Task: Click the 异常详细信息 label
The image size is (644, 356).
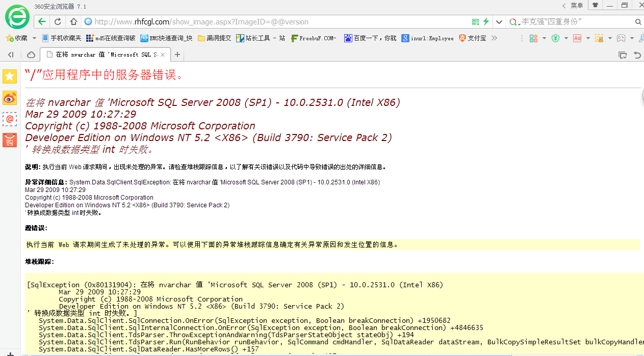Action: click(x=46, y=182)
